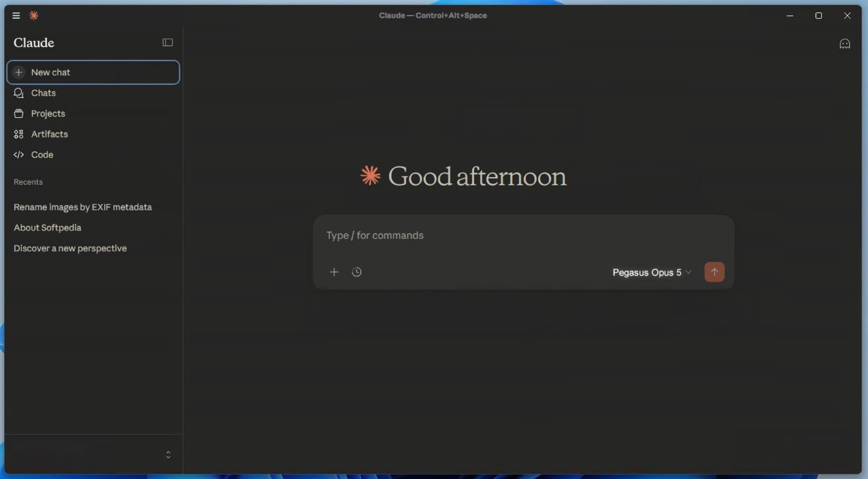Click the starburst icon beside Good afternoon
Viewport: 868px width, 479px height.
370,176
